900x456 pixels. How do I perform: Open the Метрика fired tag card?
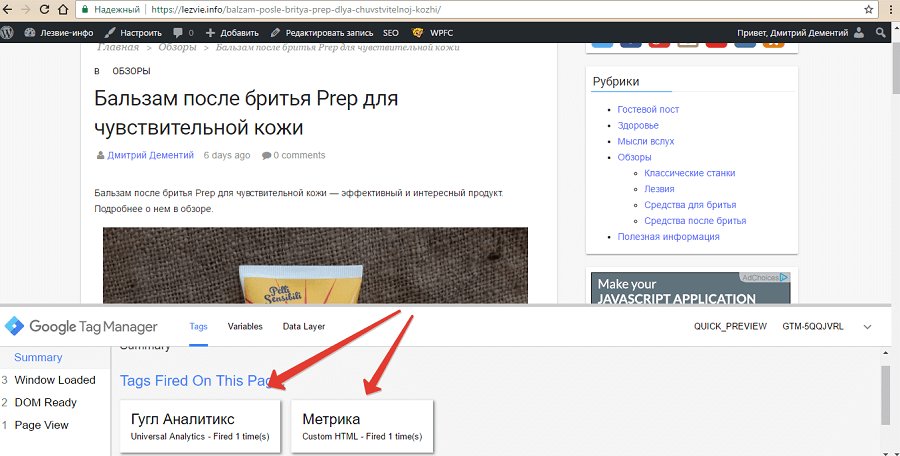pos(362,426)
